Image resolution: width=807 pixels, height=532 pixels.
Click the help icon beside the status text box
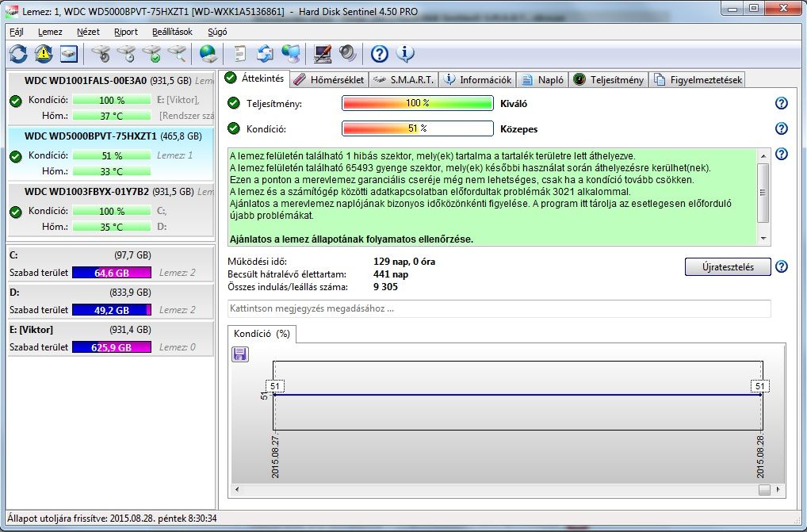coord(782,154)
